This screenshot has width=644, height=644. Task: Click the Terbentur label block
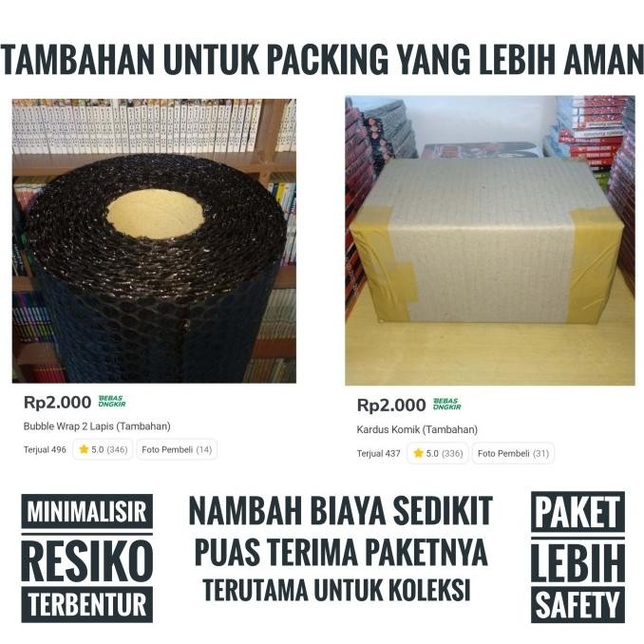pos(87,604)
